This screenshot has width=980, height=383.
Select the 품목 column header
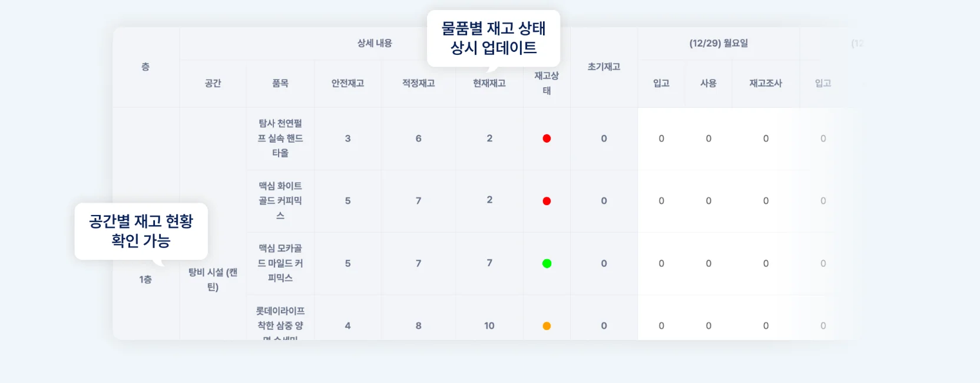[280, 84]
